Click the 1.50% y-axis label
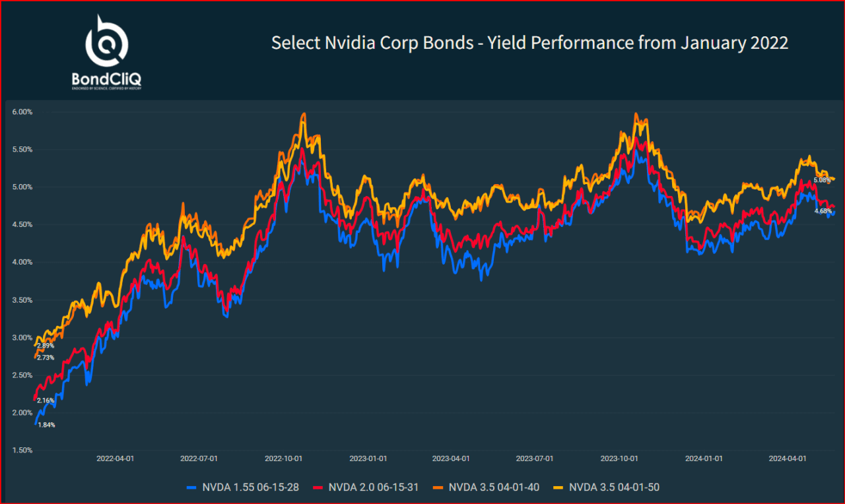This screenshot has width=845, height=504. pos(22,451)
